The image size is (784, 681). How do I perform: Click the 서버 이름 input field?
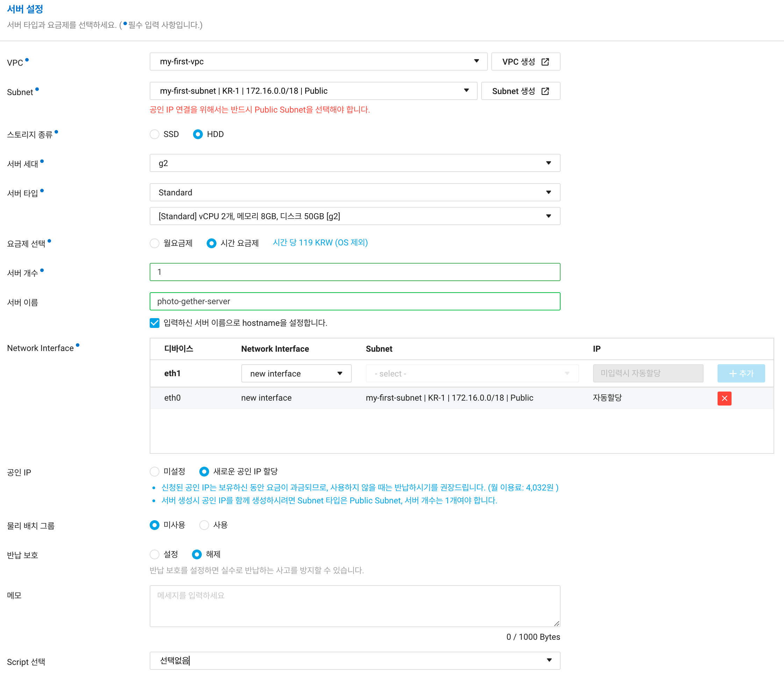coord(355,301)
